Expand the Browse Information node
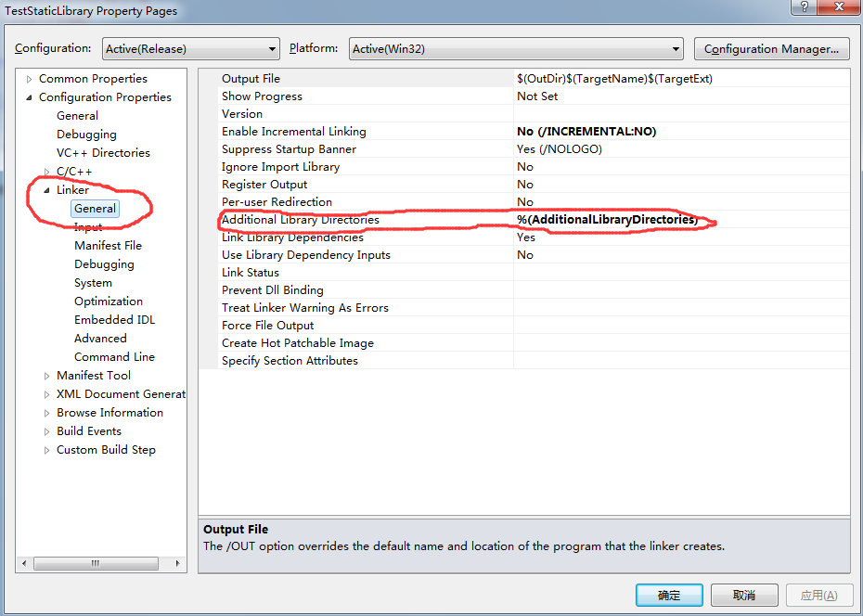This screenshot has height=616, width=863. [x=46, y=413]
